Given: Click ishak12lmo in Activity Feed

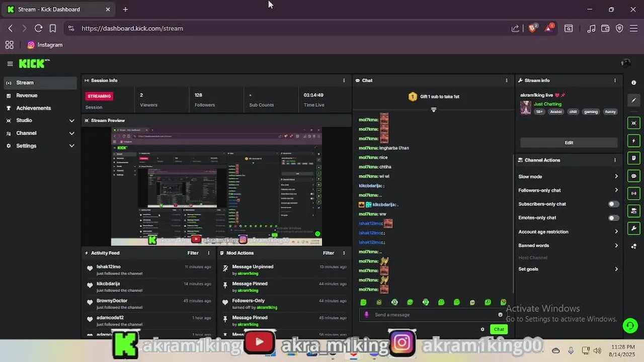Looking at the screenshot, I should point(109,267).
